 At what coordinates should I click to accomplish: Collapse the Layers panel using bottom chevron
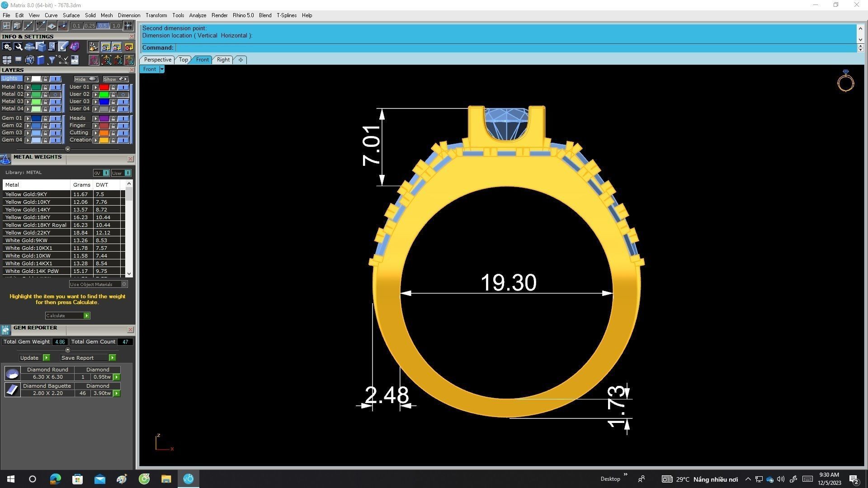coord(68,149)
